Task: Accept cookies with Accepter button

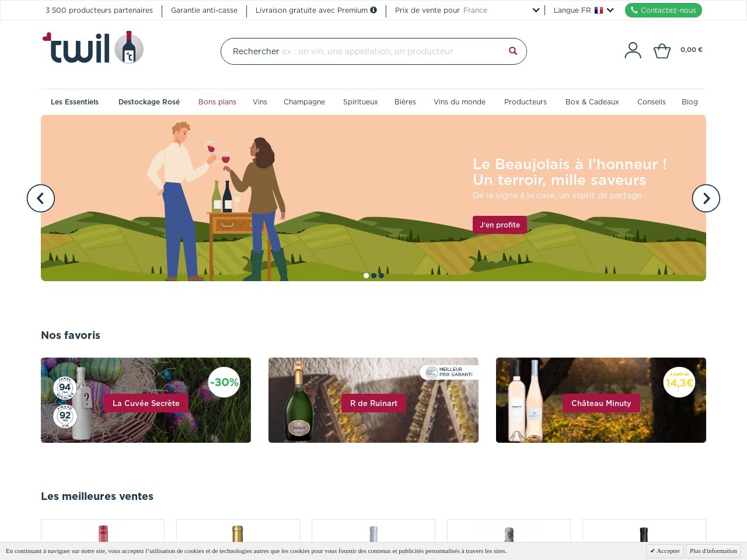Action: pyautogui.click(x=665, y=551)
